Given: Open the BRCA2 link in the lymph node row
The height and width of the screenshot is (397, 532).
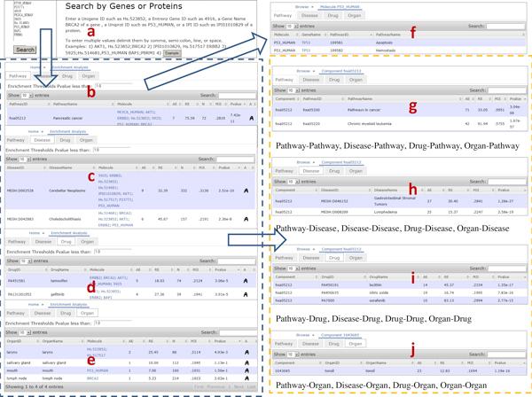Looking at the screenshot, I should click(x=92, y=378).
